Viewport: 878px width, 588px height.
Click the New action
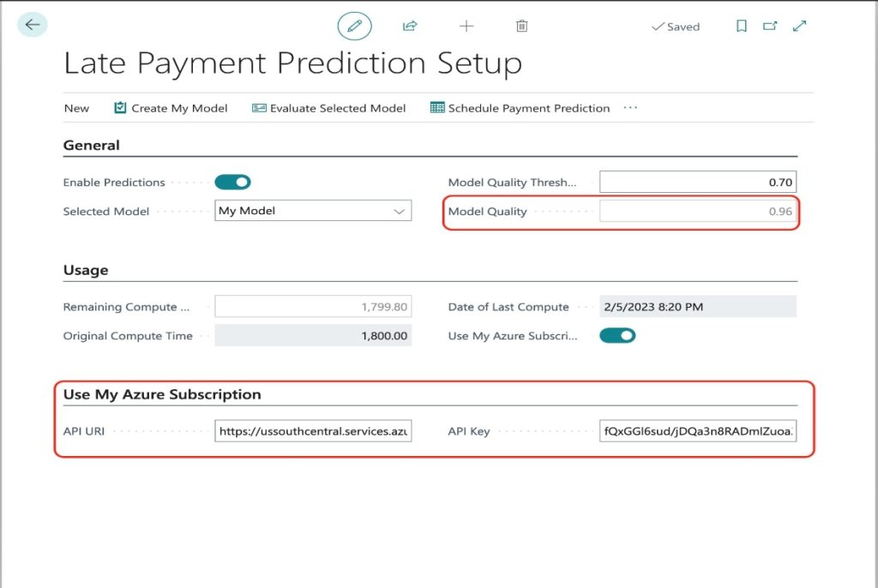tap(76, 108)
